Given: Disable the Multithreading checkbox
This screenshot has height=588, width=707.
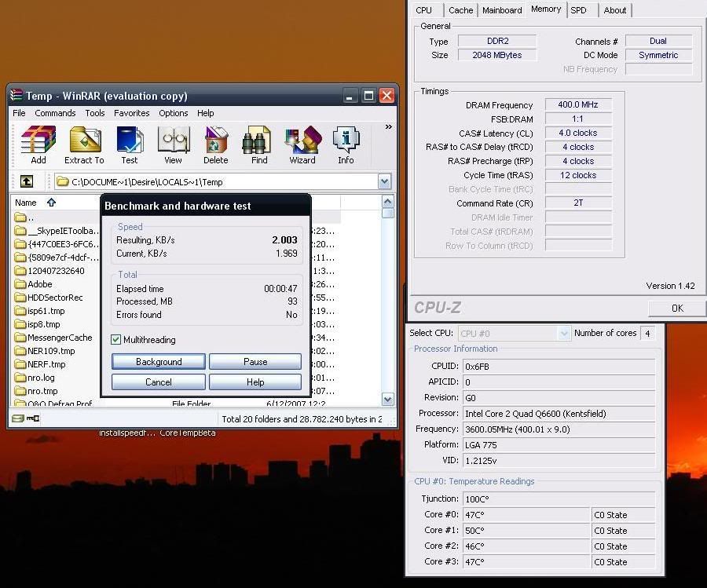Looking at the screenshot, I should (116, 340).
